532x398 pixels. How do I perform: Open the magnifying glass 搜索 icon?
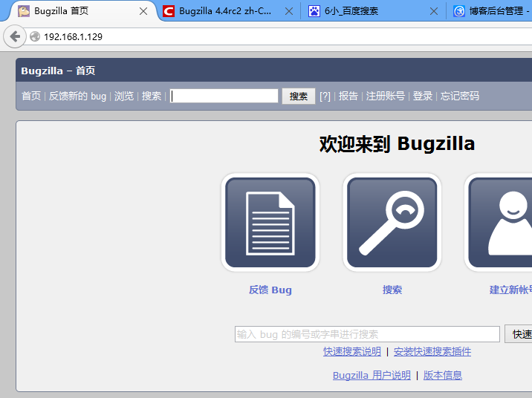click(x=392, y=223)
